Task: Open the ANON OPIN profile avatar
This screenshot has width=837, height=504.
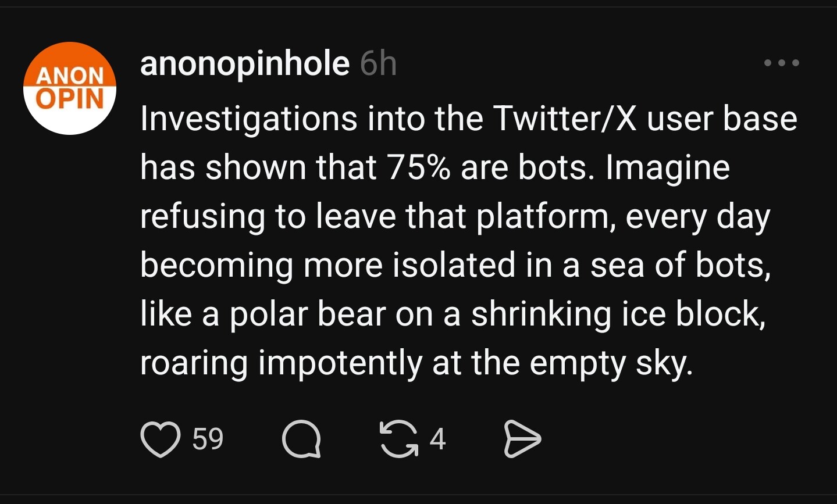Action: point(70,88)
